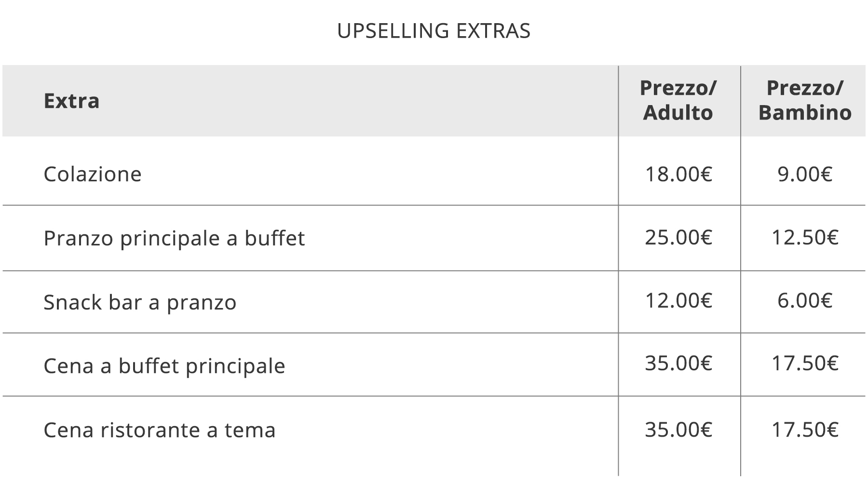The width and height of the screenshot is (868, 482).
Task: Click the Cena ristorante a tema label
Action: [x=160, y=430]
